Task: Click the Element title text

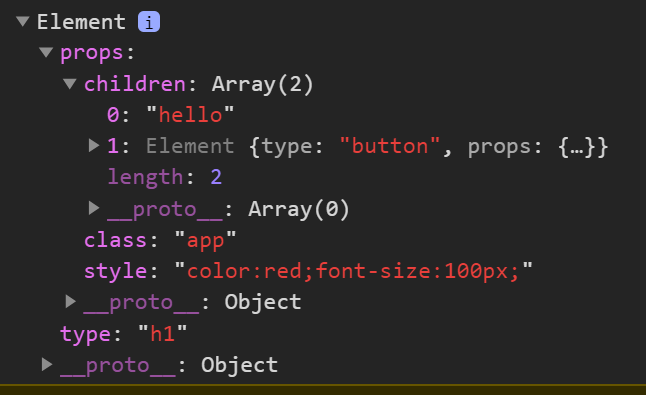Action: click(81, 21)
